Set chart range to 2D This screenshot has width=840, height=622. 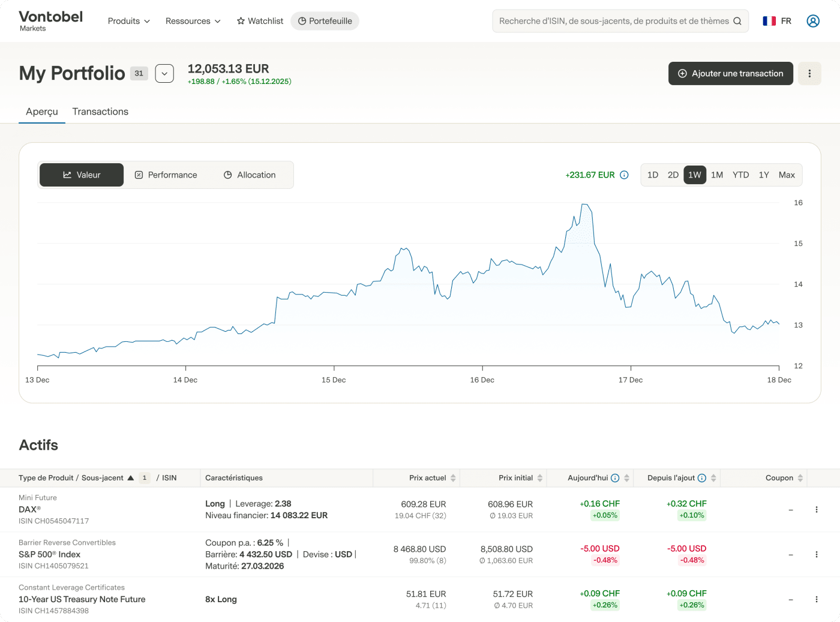click(673, 175)
